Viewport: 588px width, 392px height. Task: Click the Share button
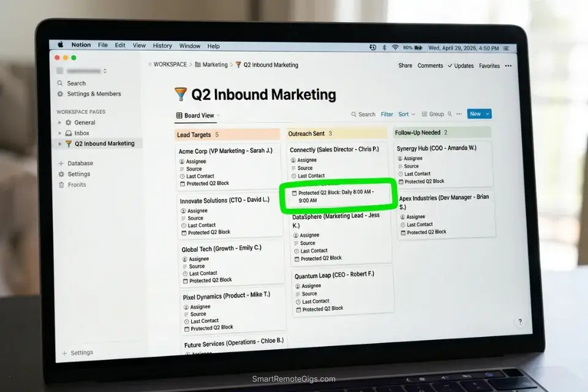[x=405, y=66]
